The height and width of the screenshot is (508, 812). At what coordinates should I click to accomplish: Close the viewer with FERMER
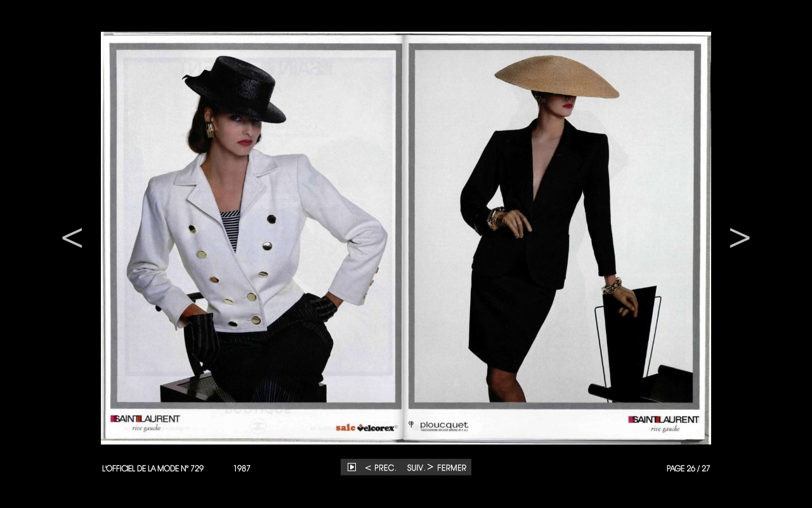[x=452, y=468]
